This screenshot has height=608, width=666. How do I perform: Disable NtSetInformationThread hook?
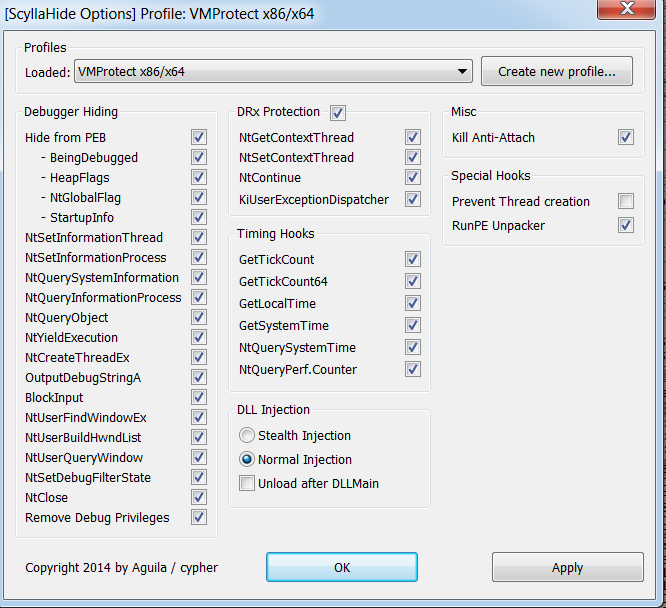tap(199, 237)
